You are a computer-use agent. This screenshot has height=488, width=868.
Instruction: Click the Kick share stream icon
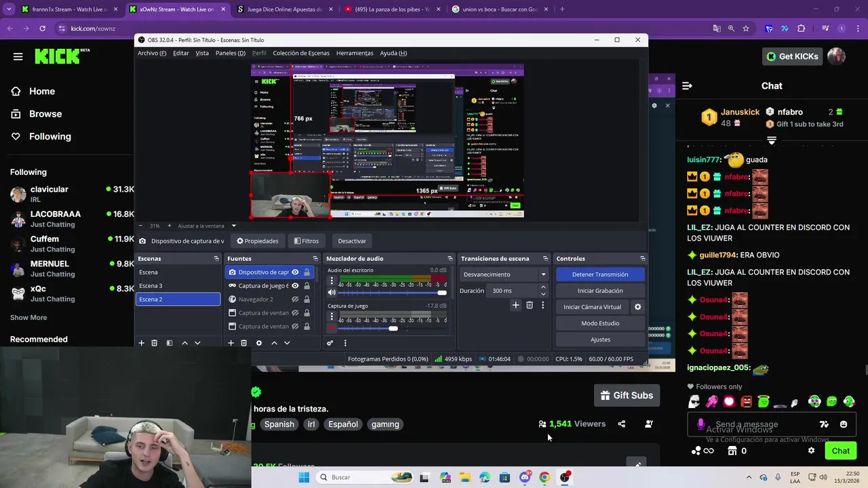621,424
